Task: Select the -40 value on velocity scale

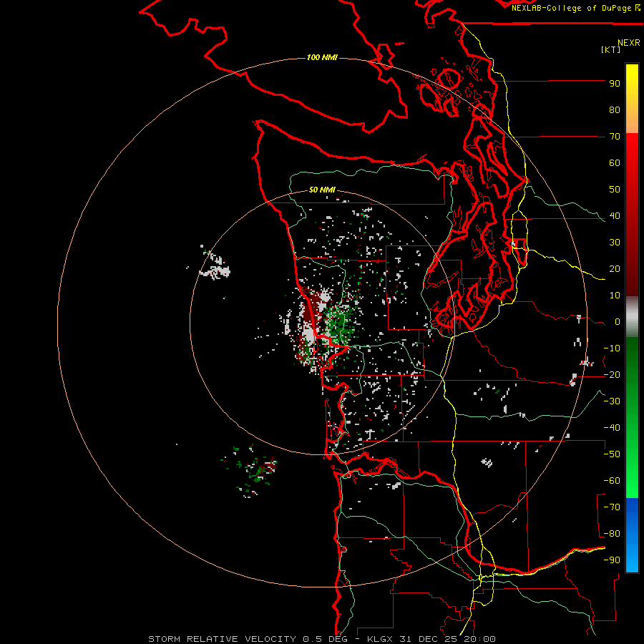Action: pos(612,428)
